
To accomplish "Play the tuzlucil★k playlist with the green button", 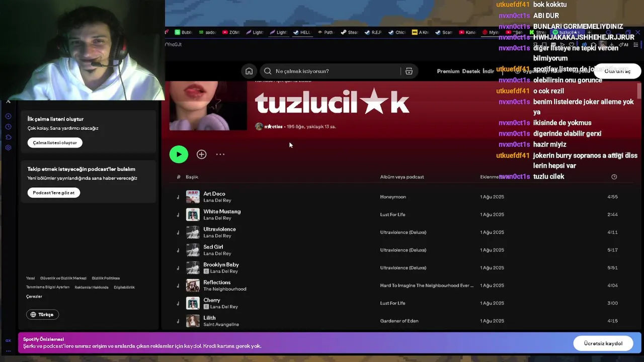I will coord(179,154).
